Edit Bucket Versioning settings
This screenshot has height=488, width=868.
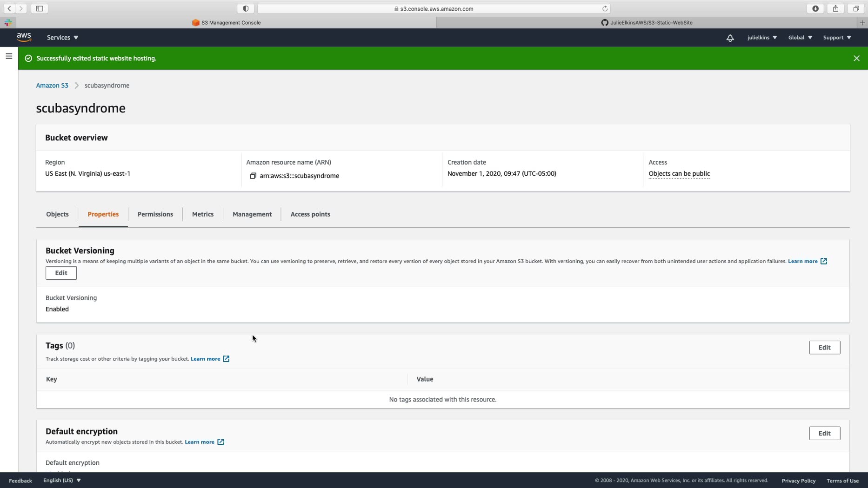tap(61, 273)
